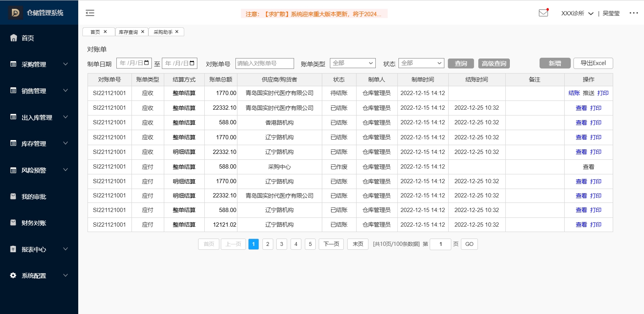644x314 pixels.
Task: Focus the page number input box
Action: point(441,244)
